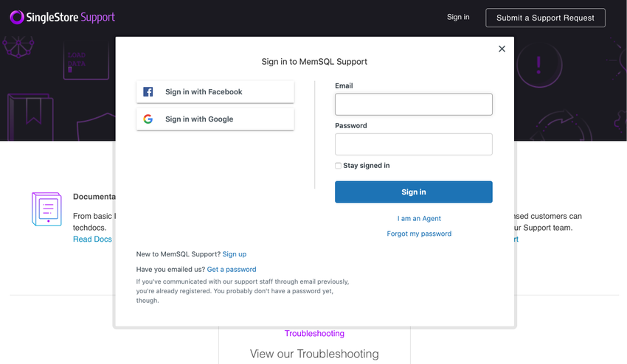Click the Sign up link

[235, 254]
